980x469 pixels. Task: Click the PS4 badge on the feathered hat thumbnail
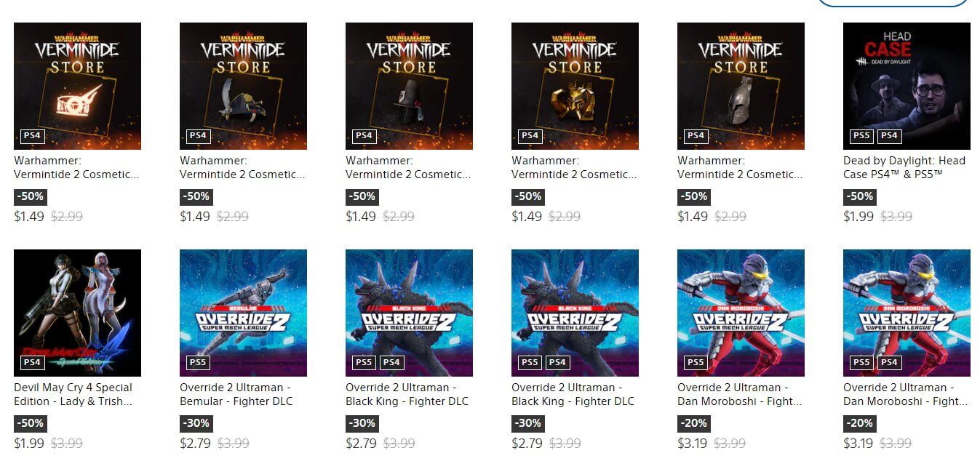click(x=198, y=135)
